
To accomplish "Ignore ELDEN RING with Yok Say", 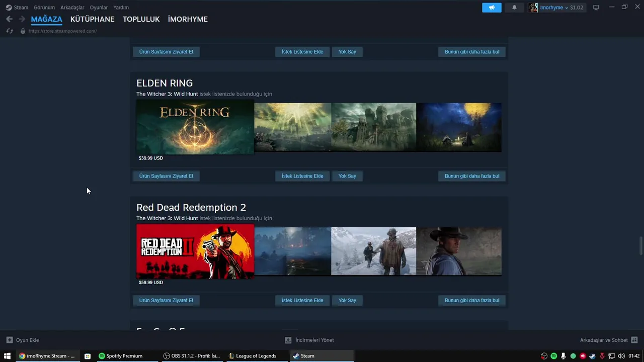I will 347,176.
